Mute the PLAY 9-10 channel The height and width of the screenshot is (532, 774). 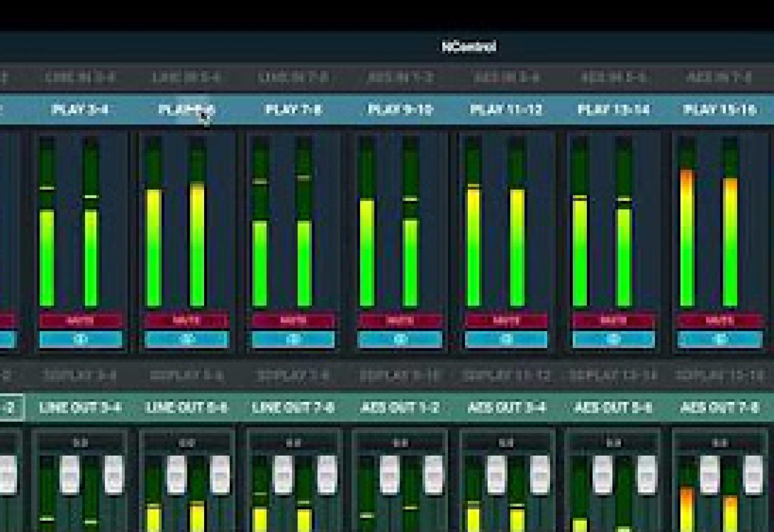click(400, 320)
